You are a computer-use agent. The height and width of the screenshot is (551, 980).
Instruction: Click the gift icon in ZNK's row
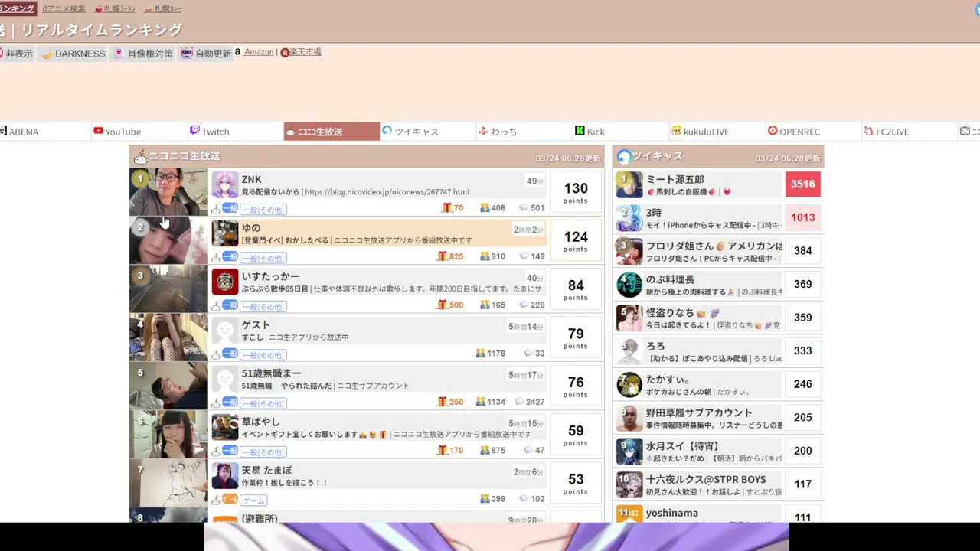tap(447, 207)
